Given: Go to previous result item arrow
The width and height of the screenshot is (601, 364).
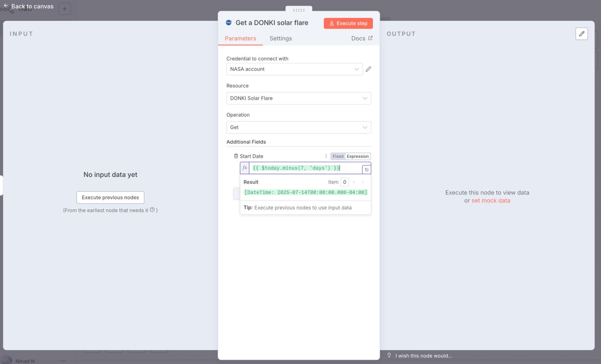Looking at the screenshot, I should [354, 182].
